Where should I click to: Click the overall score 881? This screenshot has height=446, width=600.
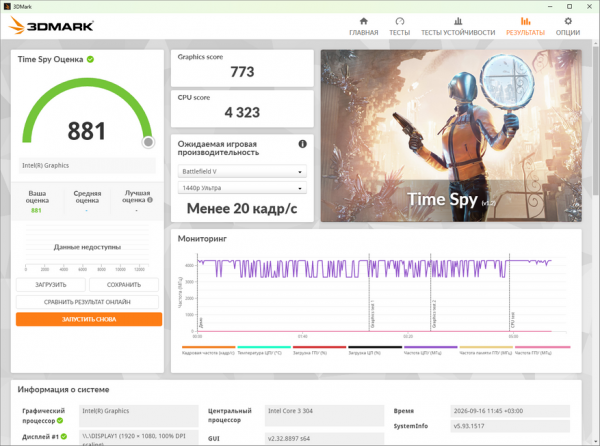[86, 131]
